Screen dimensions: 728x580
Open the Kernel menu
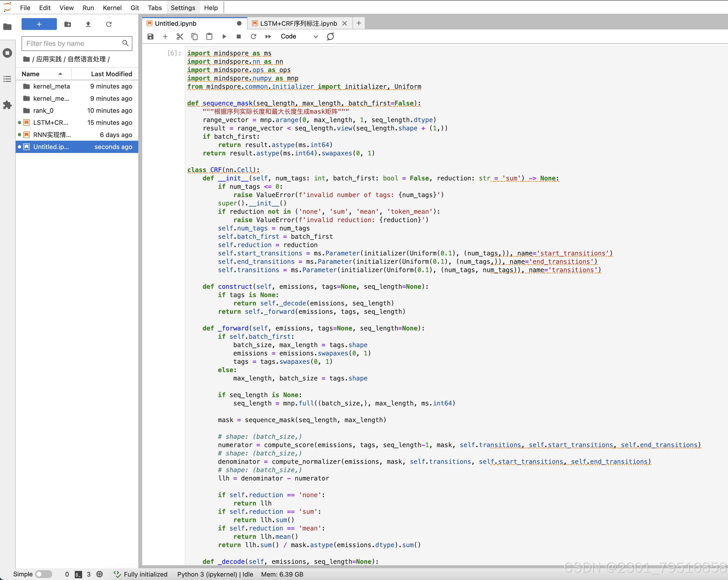112,8
